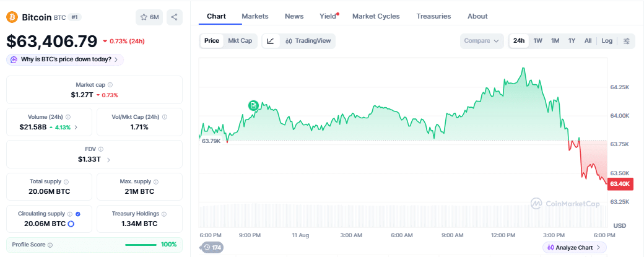Screen dimensions: 644x257
Task: Click the 1.34M BTC treasury holdings value
Action: 139,224
